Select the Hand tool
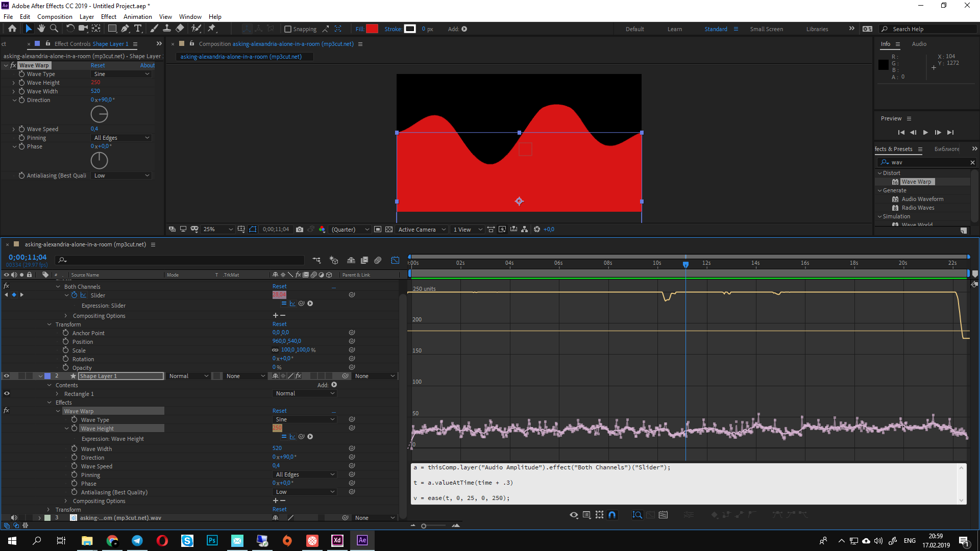 point(41,29)
